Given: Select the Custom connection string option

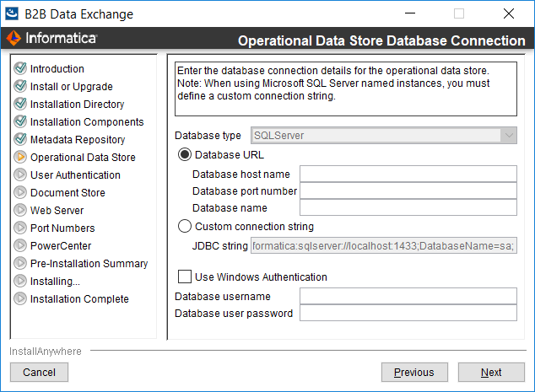Looking at the screenshot, I should pos(185,226).
